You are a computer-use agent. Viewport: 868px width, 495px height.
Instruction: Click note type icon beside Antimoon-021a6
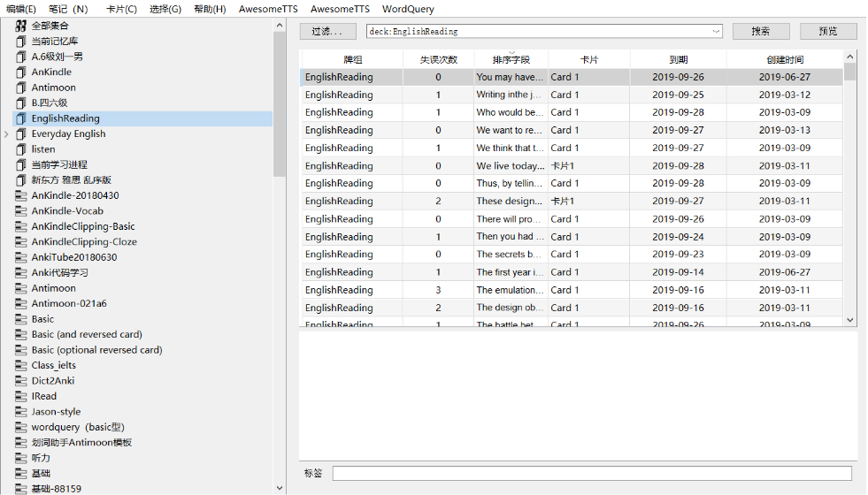(21, 304)
